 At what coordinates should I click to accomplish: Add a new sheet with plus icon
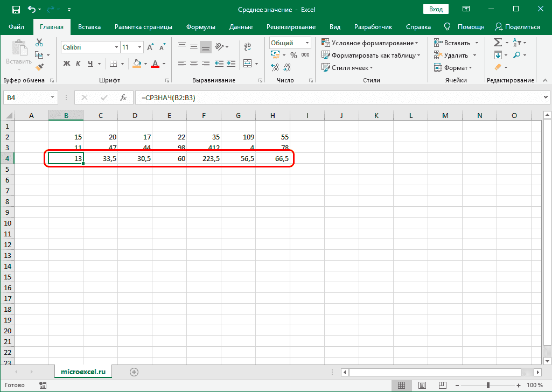pos(134,372)
